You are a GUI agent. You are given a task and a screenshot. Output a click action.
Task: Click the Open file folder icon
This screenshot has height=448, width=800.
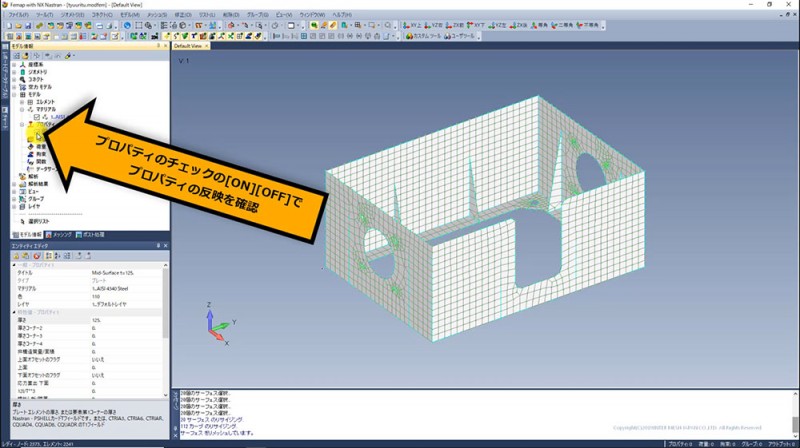18,25
